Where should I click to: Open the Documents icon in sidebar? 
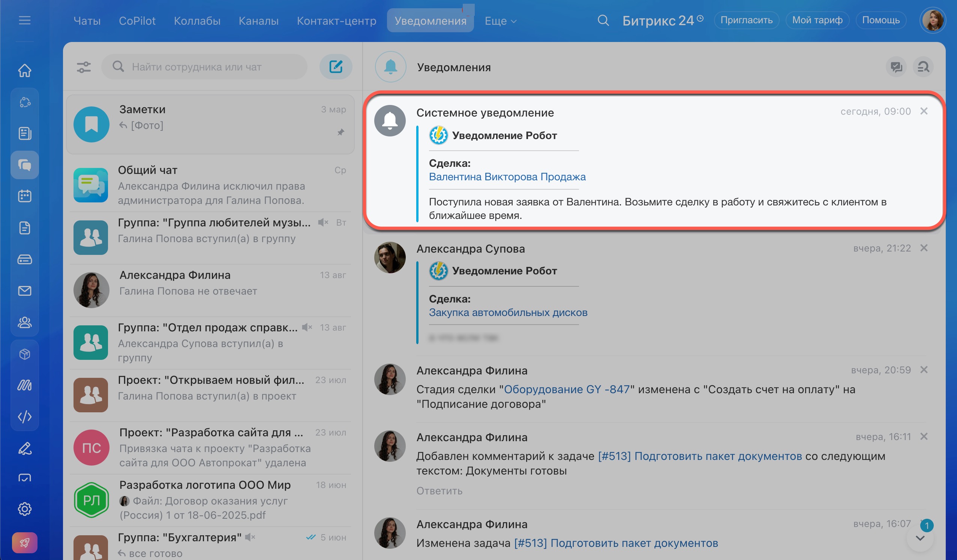coord(25,228)
